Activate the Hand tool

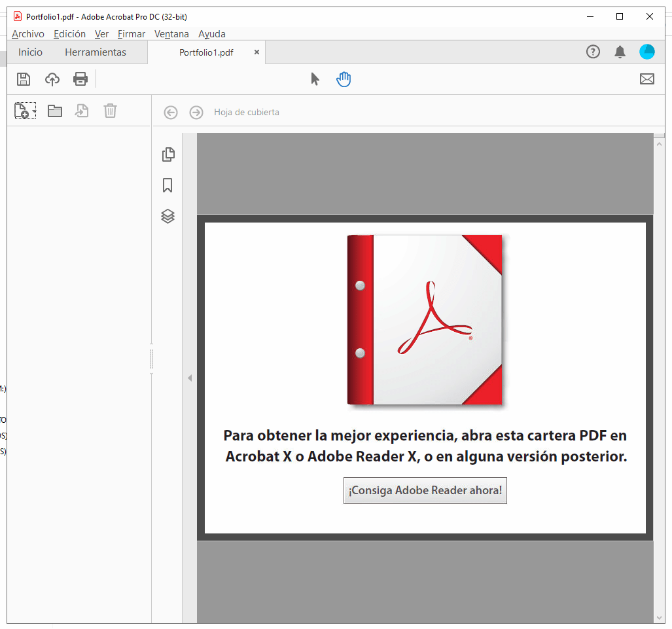tap(343, 79)
